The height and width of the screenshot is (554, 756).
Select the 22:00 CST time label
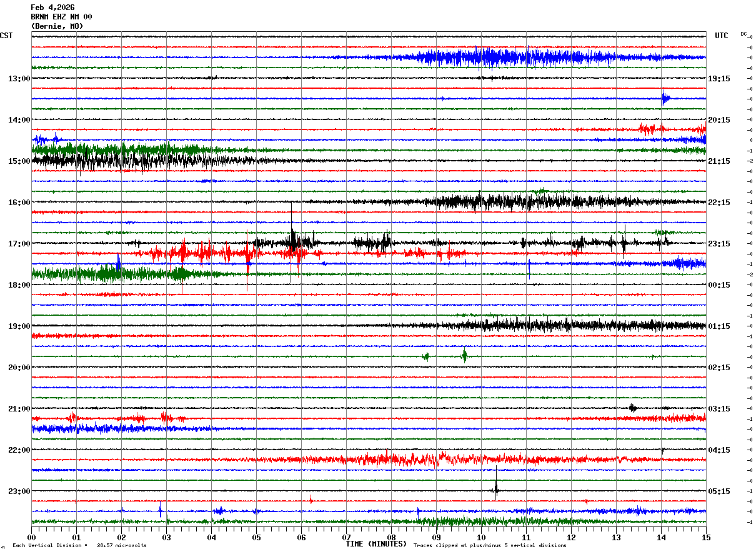click(x=19, y=450)
